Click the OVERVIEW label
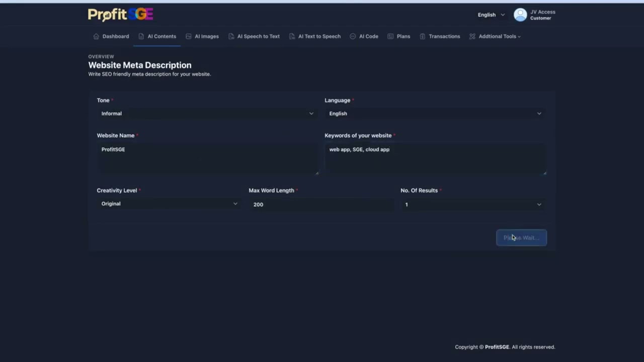 pos(101,57)
